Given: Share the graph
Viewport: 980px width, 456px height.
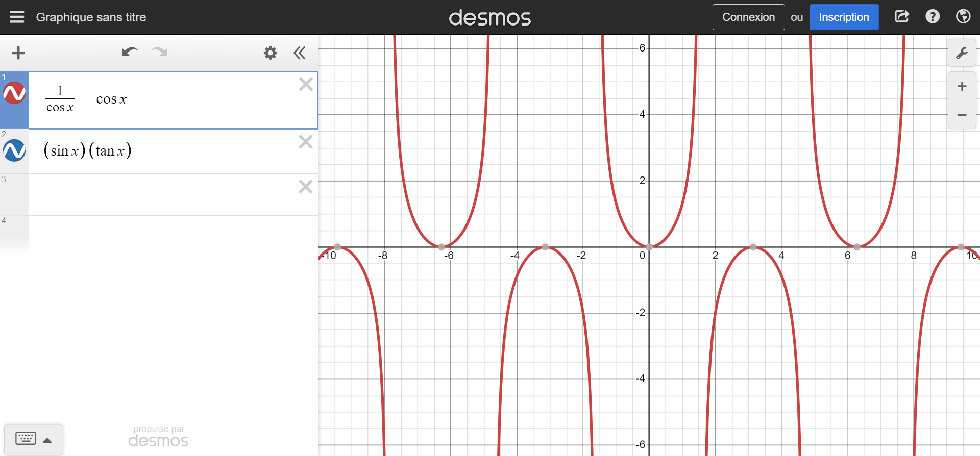Looking at the screenshot, I should coord(902,17).
